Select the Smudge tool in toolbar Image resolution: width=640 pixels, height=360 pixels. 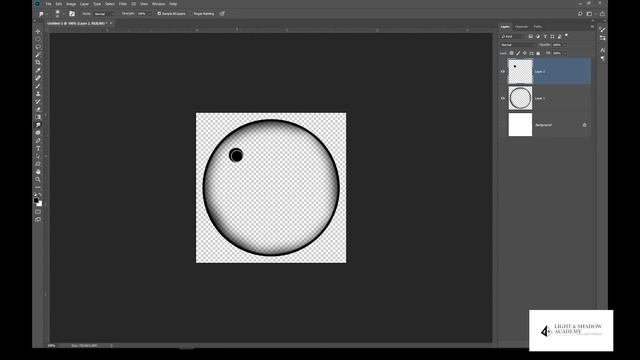click(38, 125)
